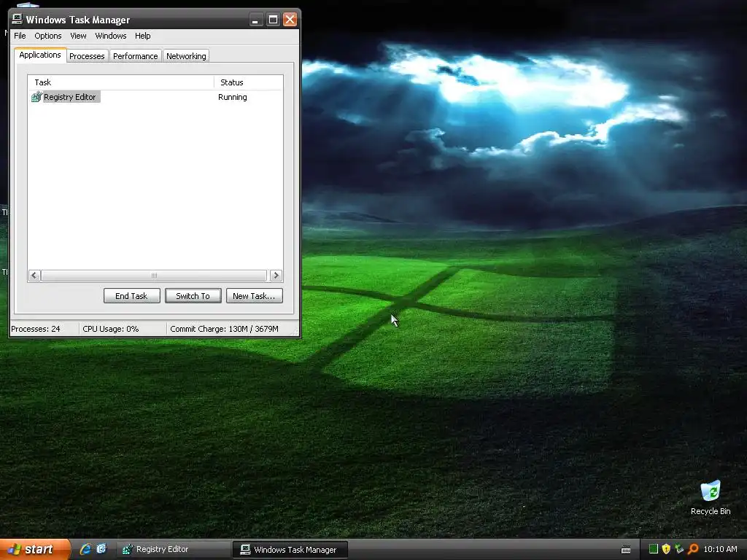Open the Options menu
Viewport: 747px width, 560px height.
pos(47,36)
